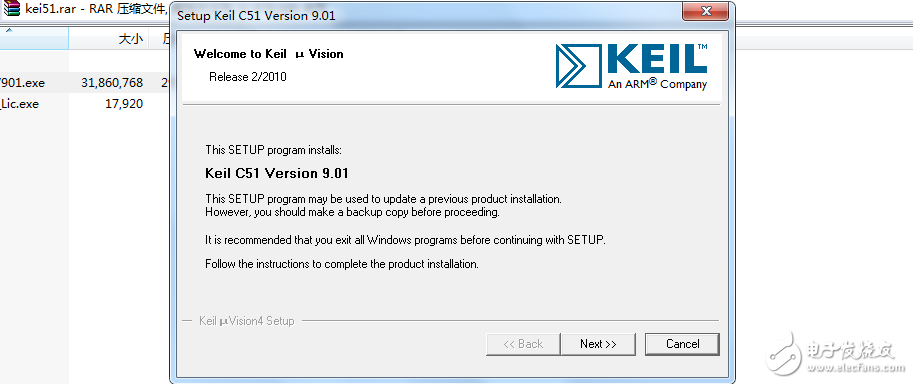Close the Setup Keil C51 dialog
This screenshot has width=913, height=384.
(706, 12)
